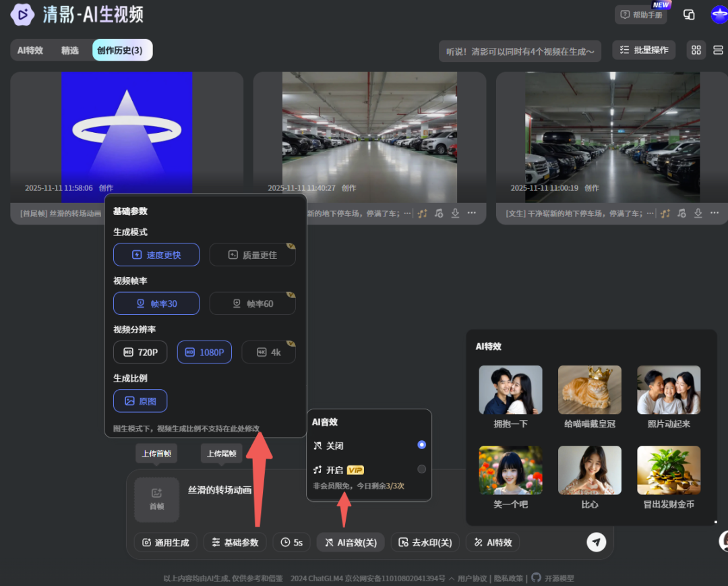Choose the 冒出发财金币 effect thumbnail

click(x=669, y=470)
